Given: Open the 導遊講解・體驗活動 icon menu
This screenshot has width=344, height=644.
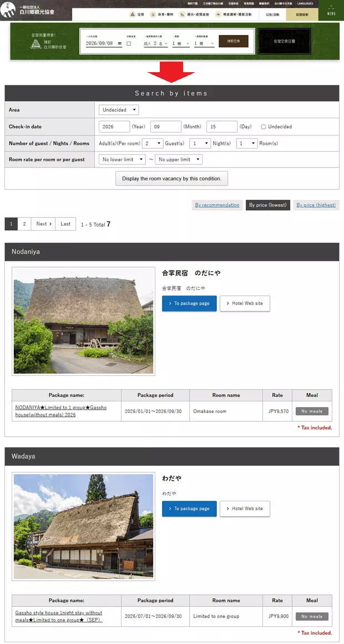Looking at the screenshot, I should tap(233, 14).
